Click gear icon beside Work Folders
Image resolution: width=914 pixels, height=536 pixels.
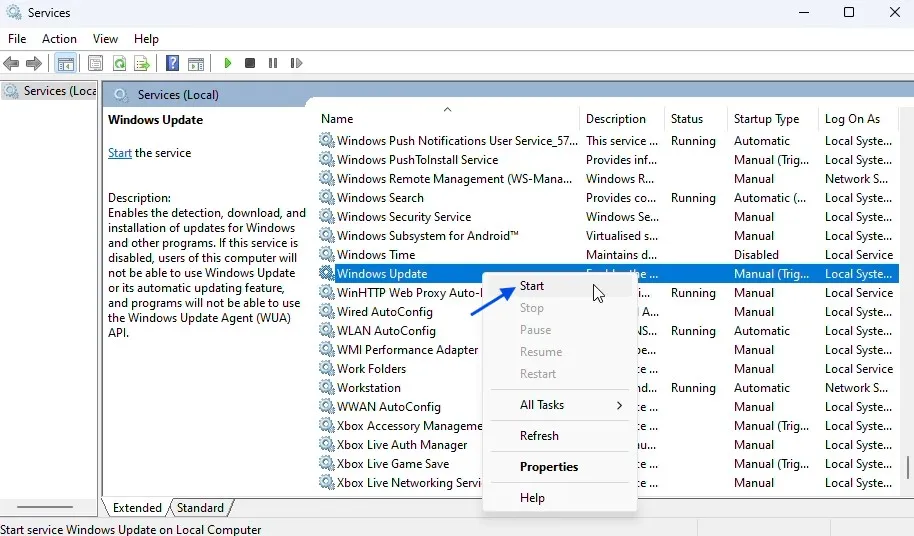click(x=326, y=368)
